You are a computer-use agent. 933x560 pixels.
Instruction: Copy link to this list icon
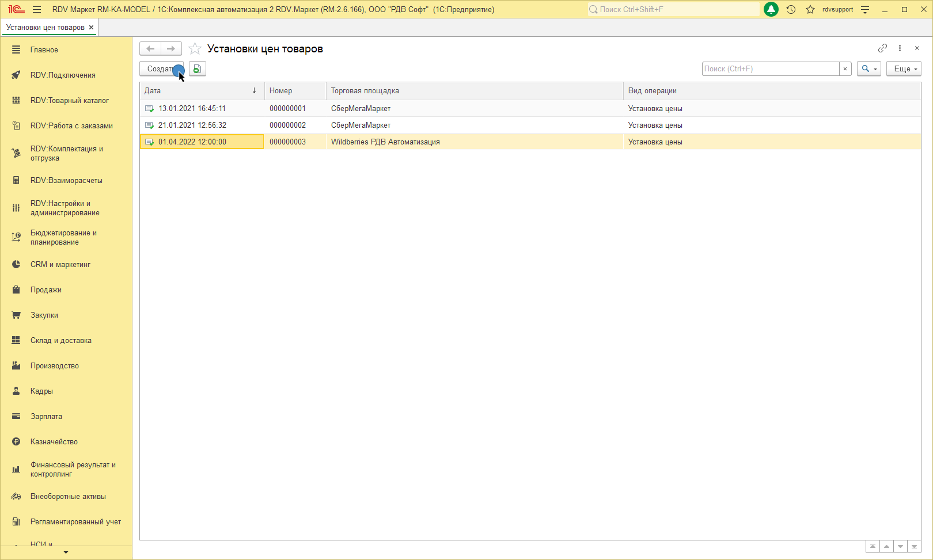pyautogui.click(x=882, y=48)
